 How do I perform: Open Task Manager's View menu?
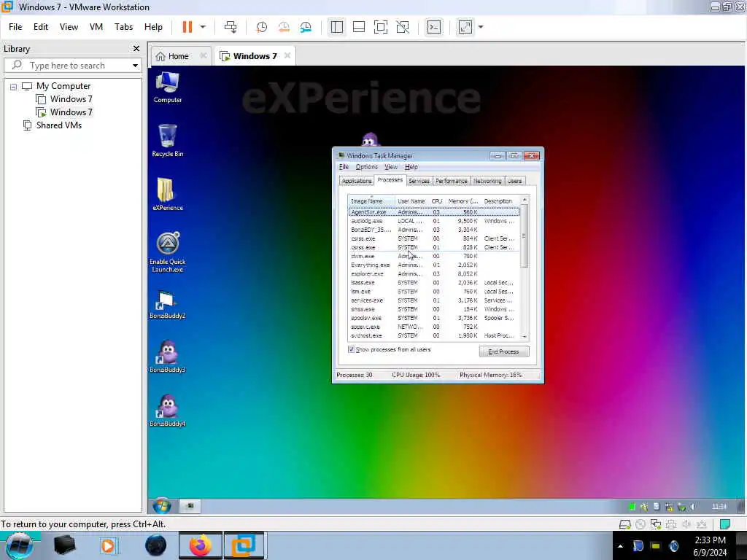[391, 167]
